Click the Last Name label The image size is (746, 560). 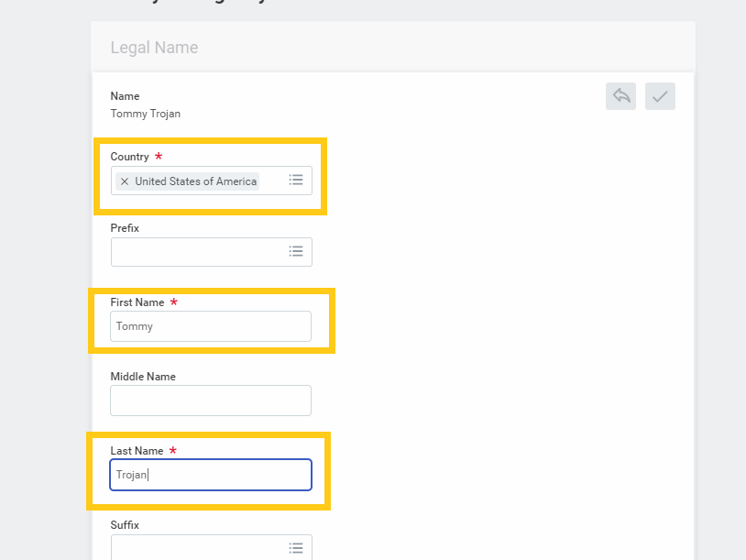click(137, 451)
